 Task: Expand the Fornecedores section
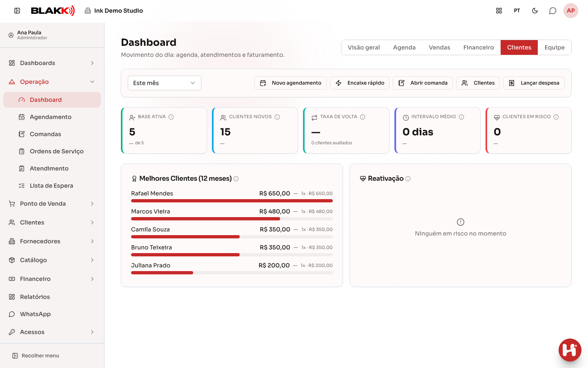tap(52, 241)
